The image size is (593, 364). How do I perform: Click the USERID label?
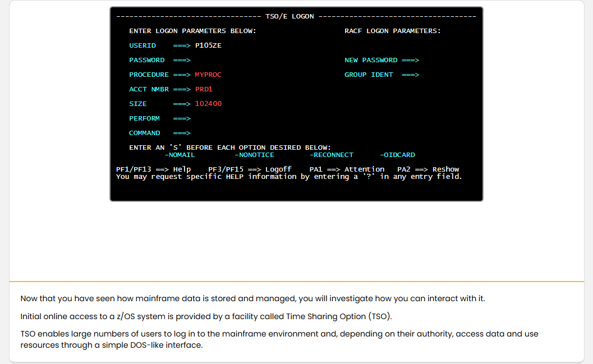[142, 45]
